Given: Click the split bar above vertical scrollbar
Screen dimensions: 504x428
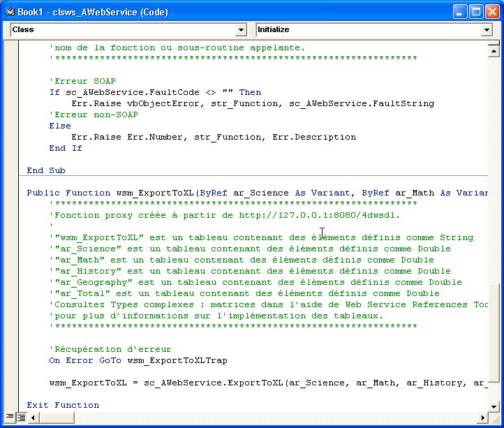Looking at the screenshot, I should click(494, 43).
